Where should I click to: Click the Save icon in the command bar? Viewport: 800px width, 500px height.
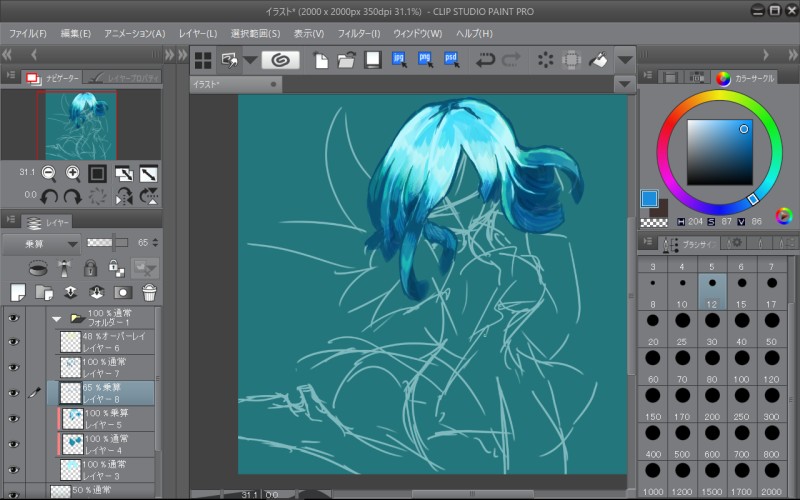click(x=372, y=60)
